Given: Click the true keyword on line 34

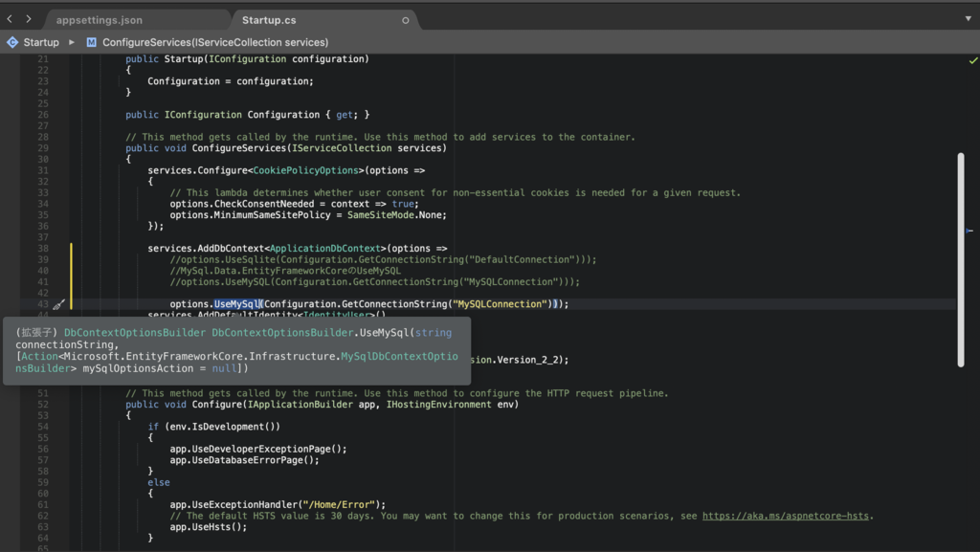Looking at the screenshot, I should pos(403,204).
